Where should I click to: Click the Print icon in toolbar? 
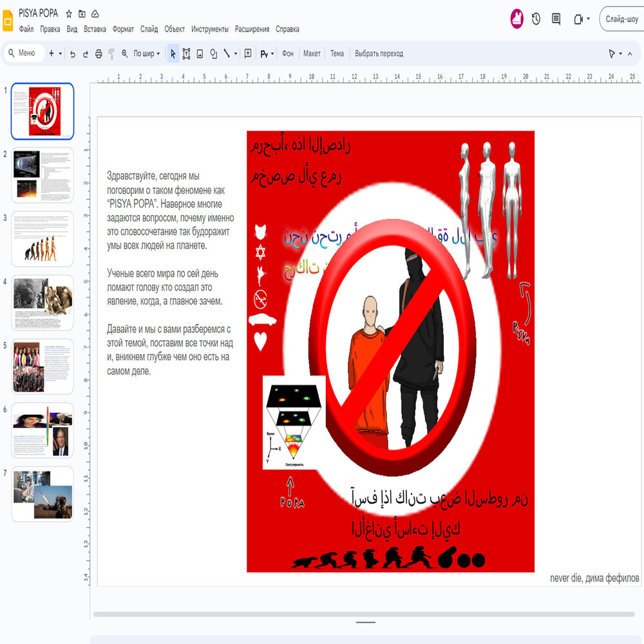[x=99, y=54]
